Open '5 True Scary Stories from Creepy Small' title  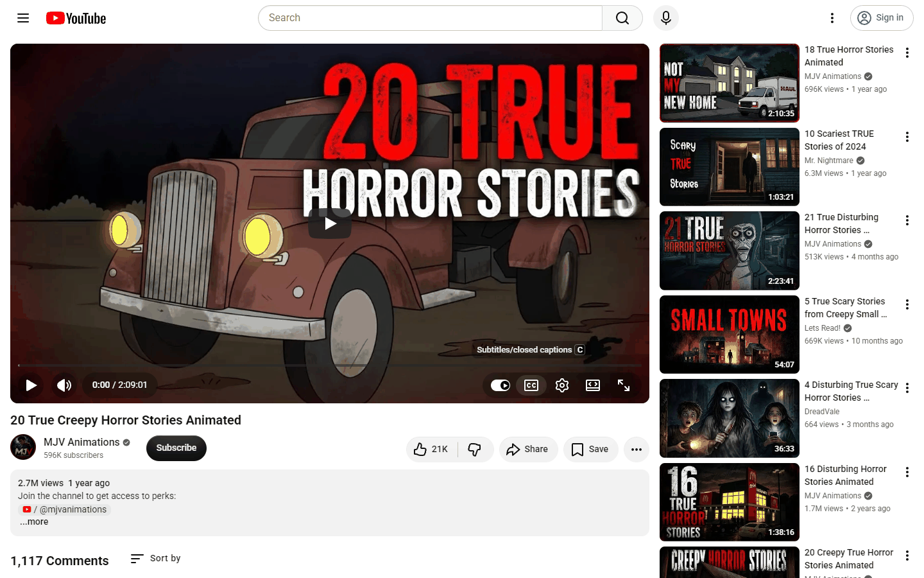coord(846,308)
